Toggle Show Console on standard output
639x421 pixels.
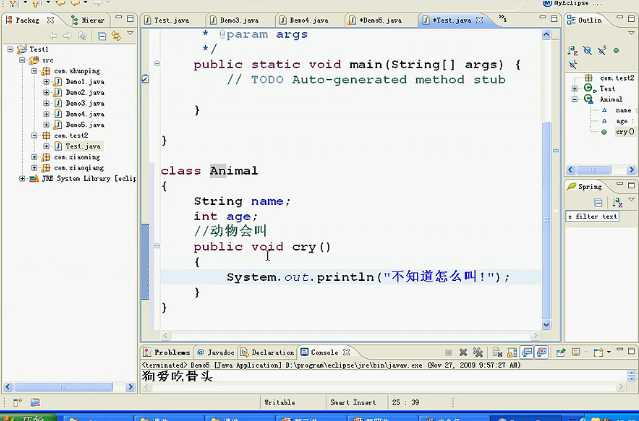pos(527,352)
